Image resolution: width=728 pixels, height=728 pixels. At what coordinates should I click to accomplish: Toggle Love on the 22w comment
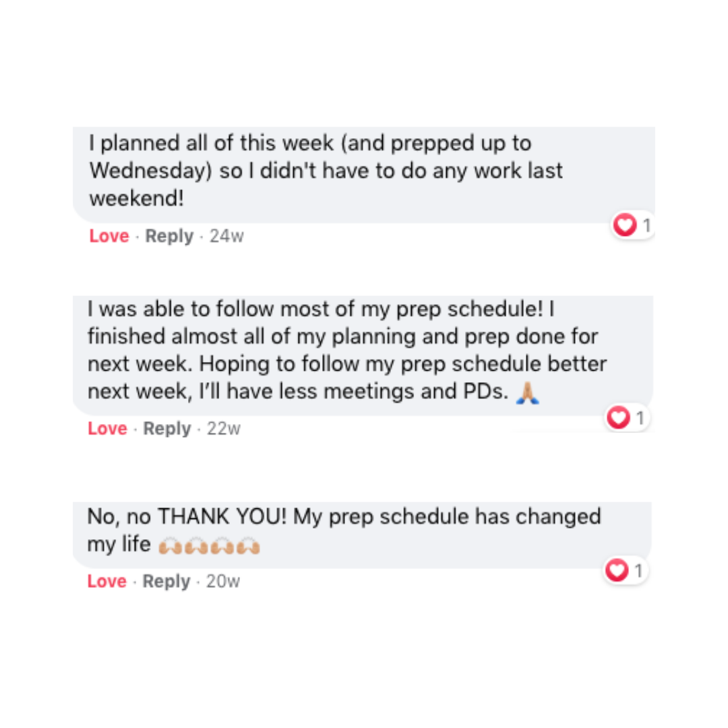click(107, 428)
